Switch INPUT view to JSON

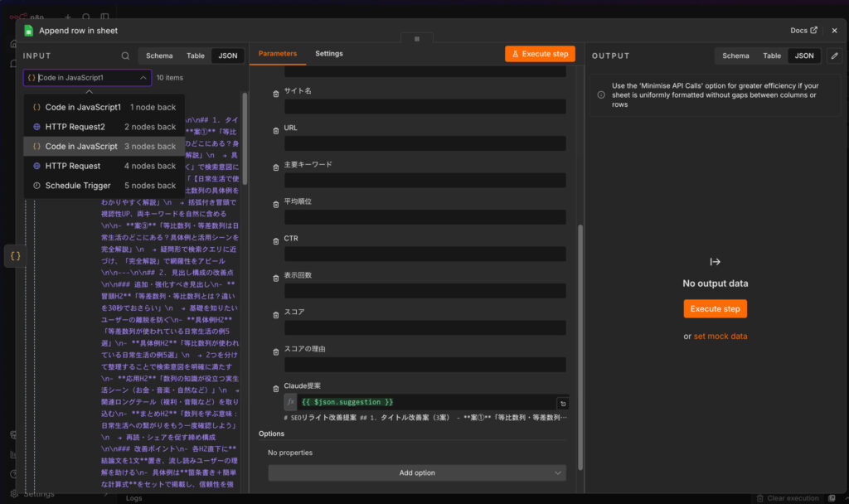coord(227,56)
